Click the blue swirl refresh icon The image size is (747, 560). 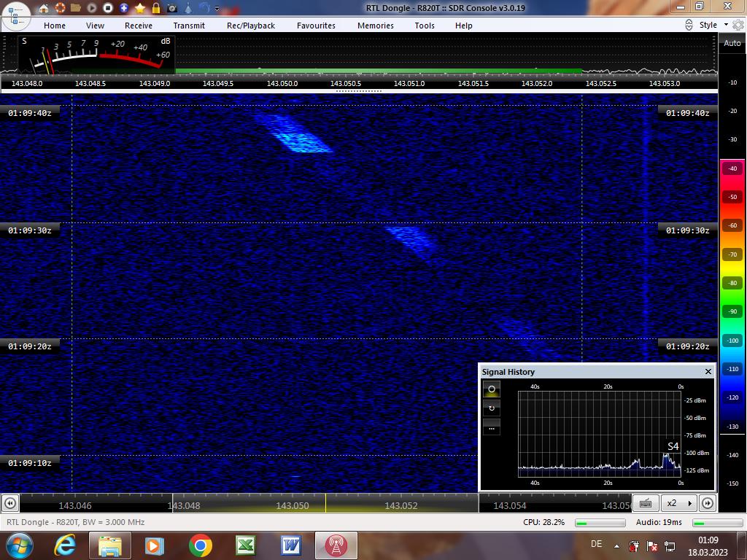(204, 8)
